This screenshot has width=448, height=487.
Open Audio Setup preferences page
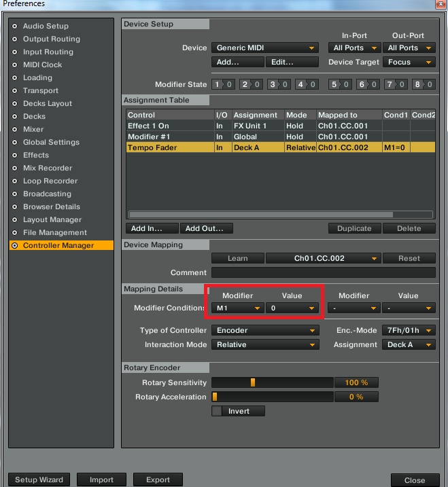click(x=46, y=26)
